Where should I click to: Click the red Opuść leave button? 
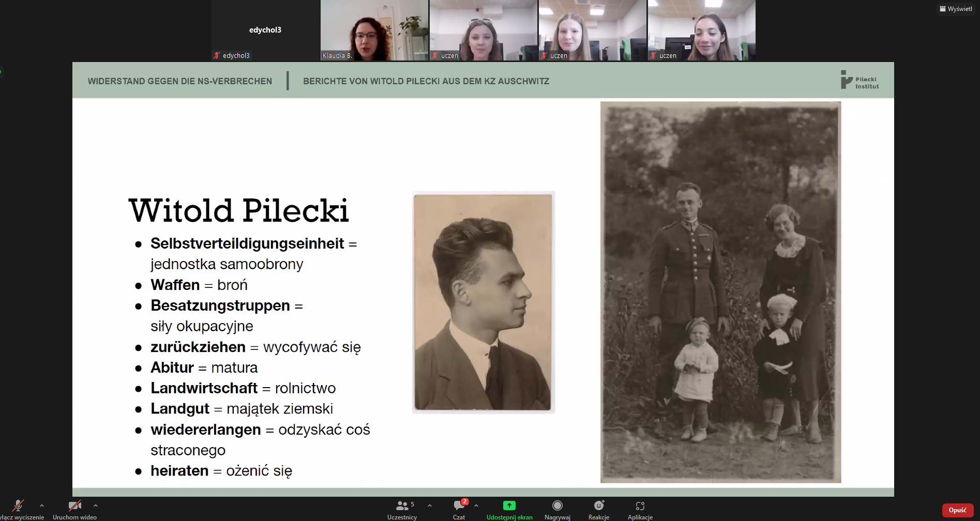tap(957, 510)
